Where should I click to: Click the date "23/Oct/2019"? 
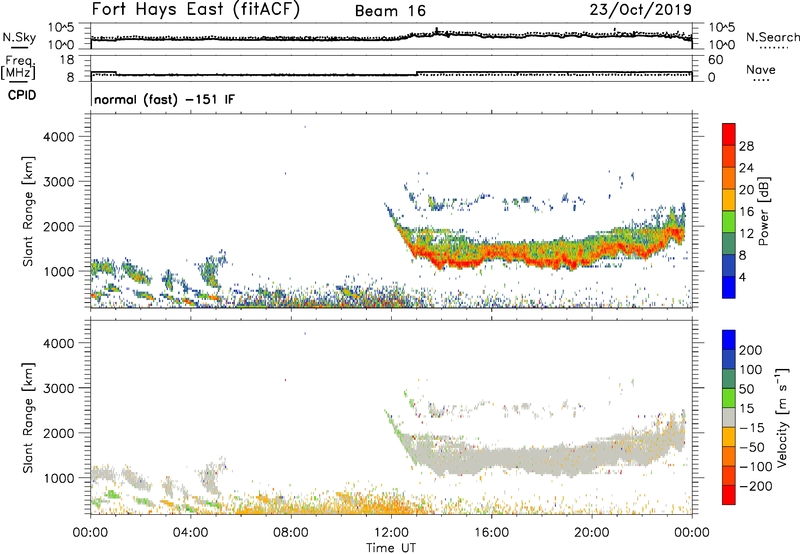tap(641, 9)
